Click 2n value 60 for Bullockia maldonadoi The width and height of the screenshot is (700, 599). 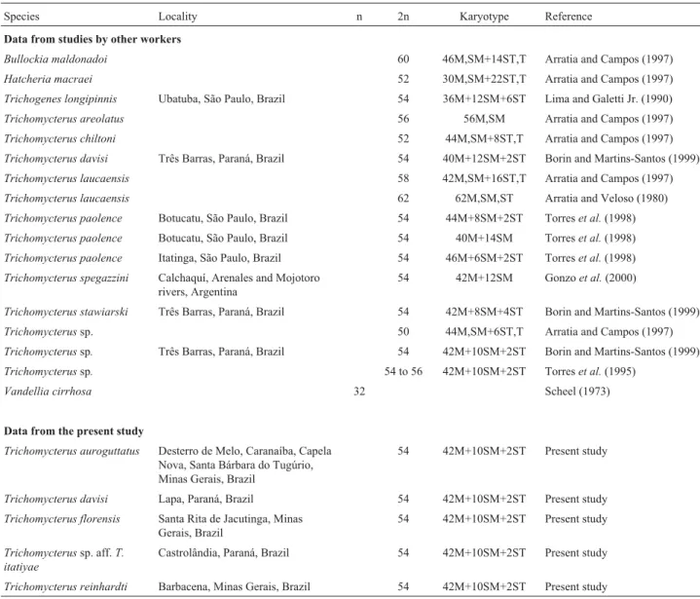403,59
